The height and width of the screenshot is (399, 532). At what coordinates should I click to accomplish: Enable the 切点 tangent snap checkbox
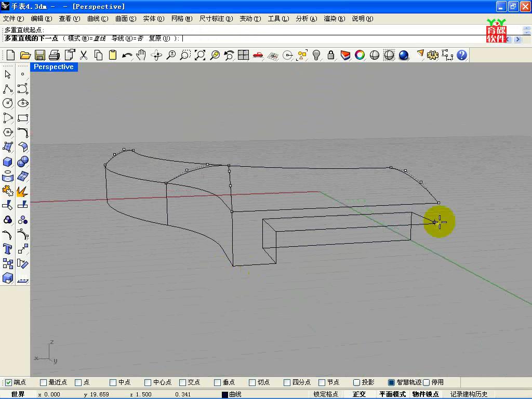pyautogui.click(x=252, y=382)
